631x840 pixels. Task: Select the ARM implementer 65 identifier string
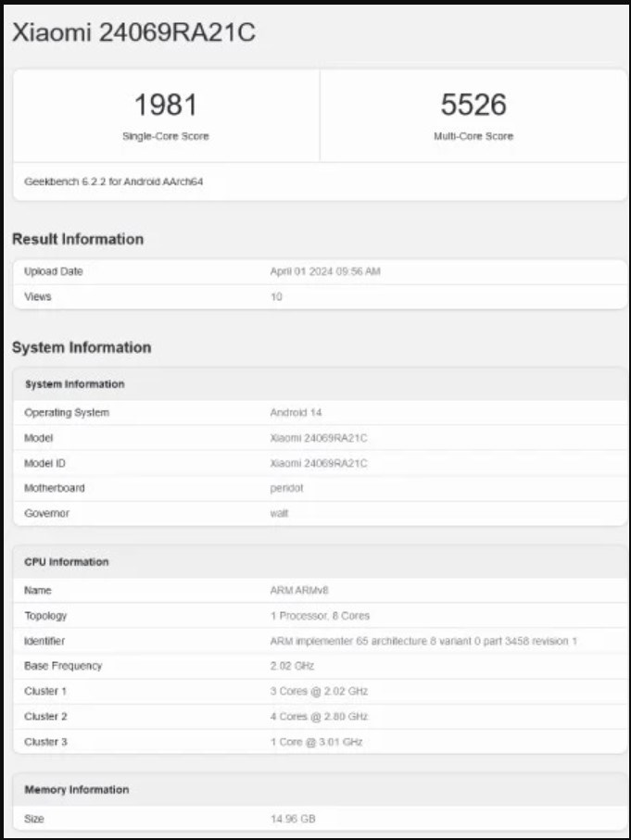[423, 641]
